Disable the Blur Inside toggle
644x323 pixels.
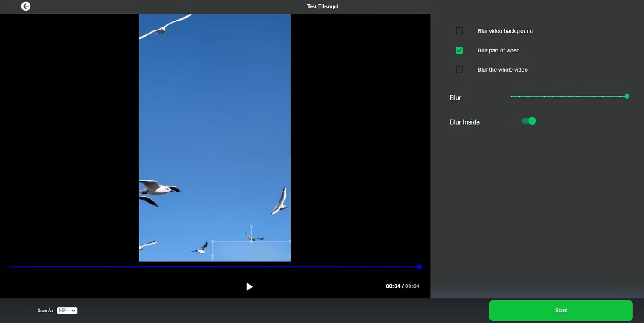pyautogui.click(x=529, y=121)
